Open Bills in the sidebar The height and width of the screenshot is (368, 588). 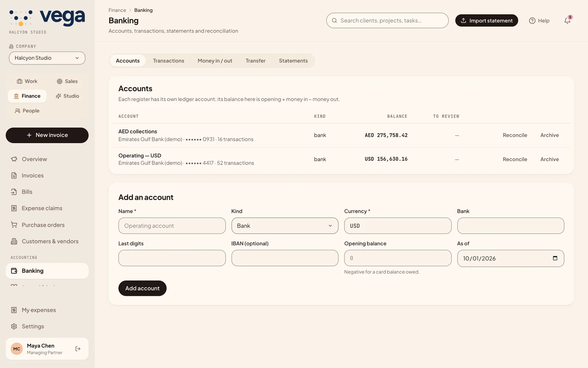tap(47, 192)
